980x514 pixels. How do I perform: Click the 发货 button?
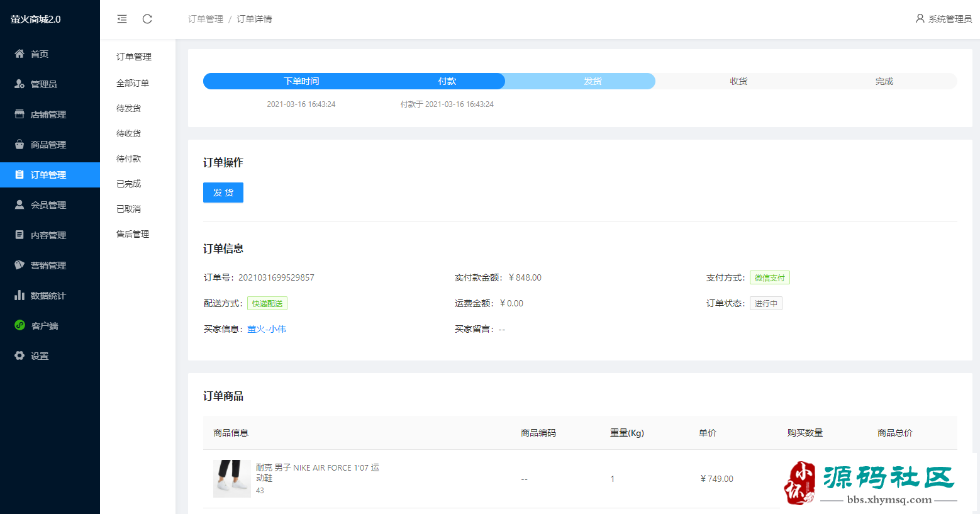click(x=223, y=193)
